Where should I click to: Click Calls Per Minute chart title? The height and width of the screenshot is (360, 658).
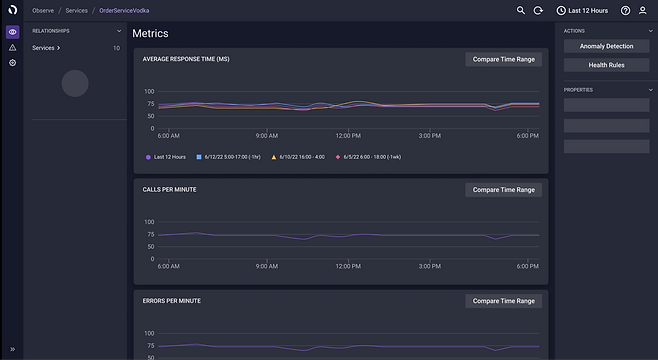(x=170, y=190)
